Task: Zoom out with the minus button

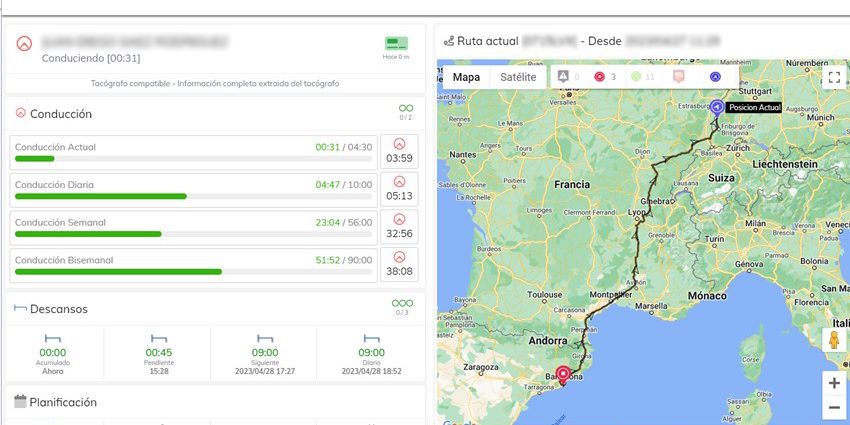Action: (834, 407)
